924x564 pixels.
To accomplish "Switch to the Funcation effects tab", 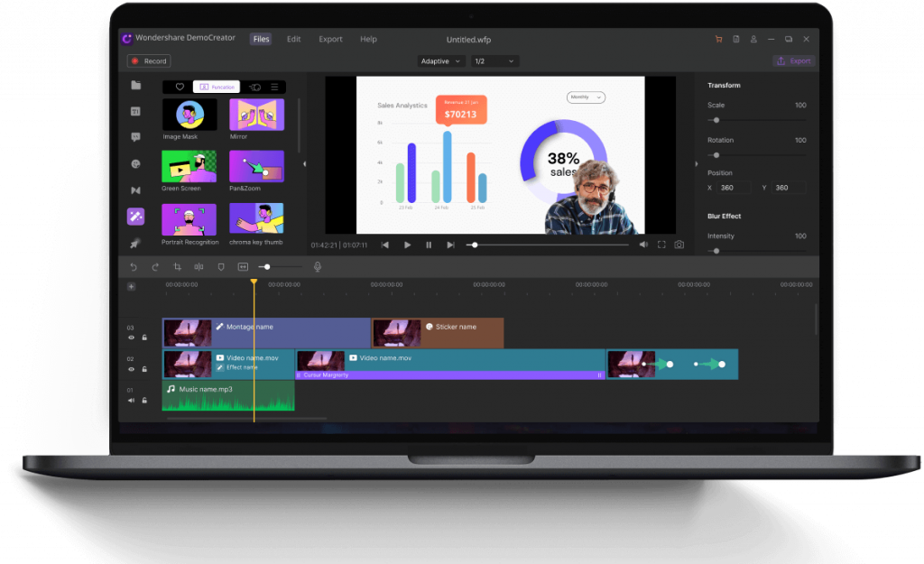I will tap(217, 87).
